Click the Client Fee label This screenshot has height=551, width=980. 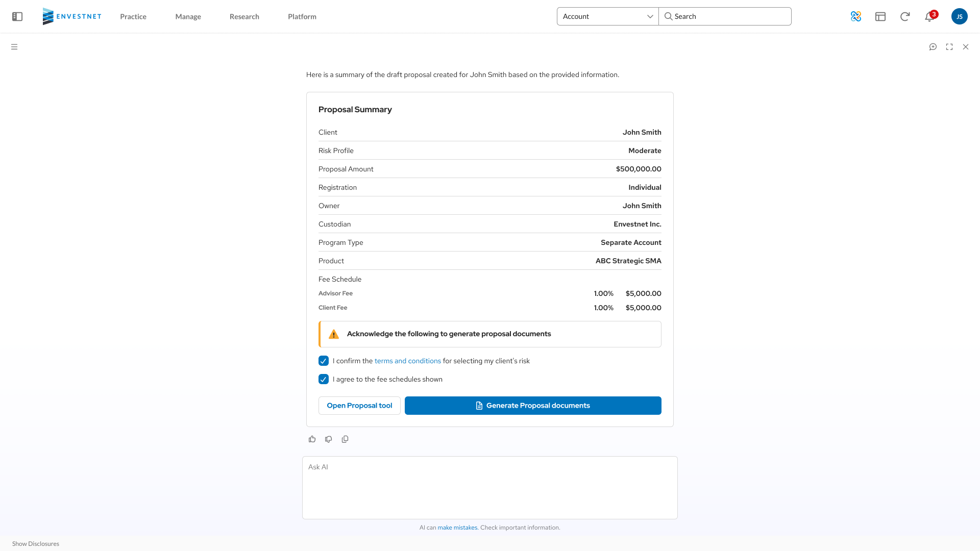[333, 308]
